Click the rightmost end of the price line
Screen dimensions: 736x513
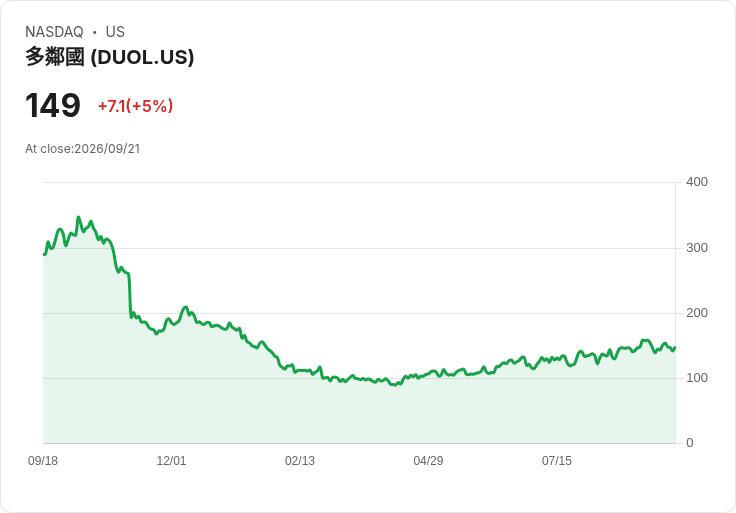point(675,348)
